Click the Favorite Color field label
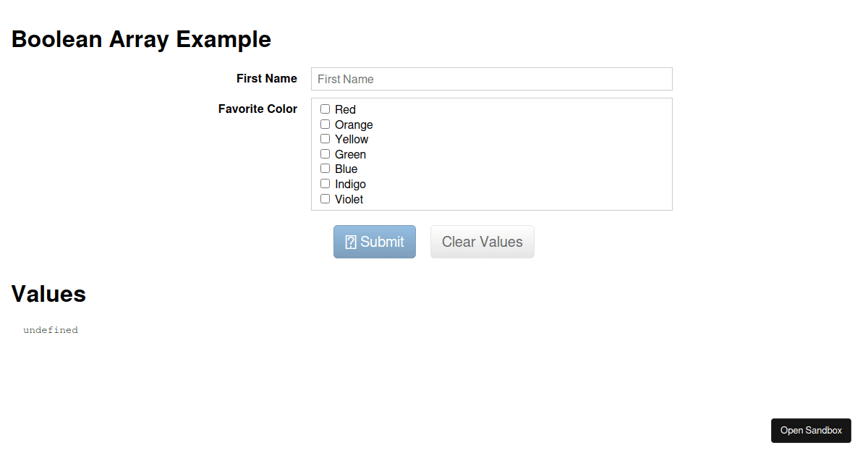This screenshot has height=456, width=868. pyautogui.click(x=258, y=109)
